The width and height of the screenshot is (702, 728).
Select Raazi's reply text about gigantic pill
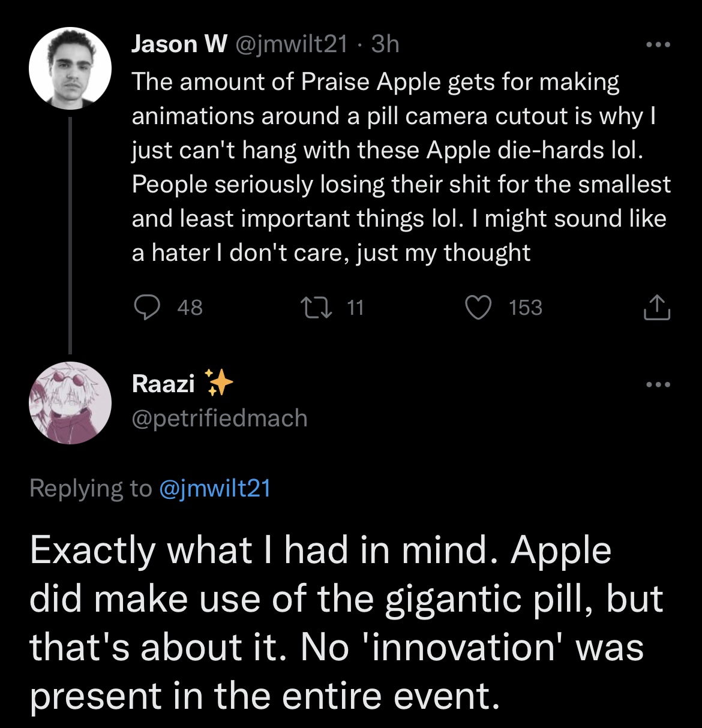(346, 622)
